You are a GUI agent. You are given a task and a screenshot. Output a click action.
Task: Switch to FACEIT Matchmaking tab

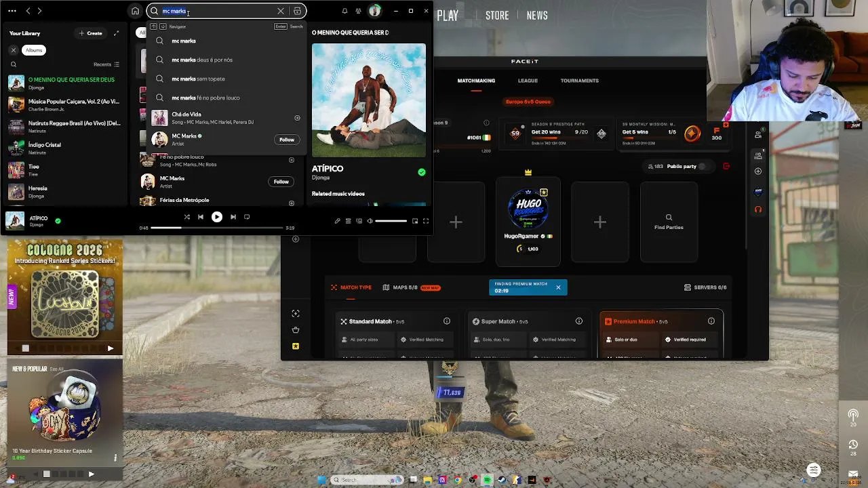pos(476,81)
